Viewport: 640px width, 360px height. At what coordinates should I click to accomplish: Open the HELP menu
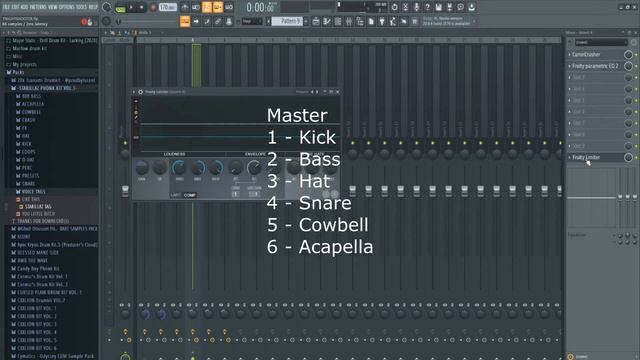pyautogui.click(x=93, y=7)
